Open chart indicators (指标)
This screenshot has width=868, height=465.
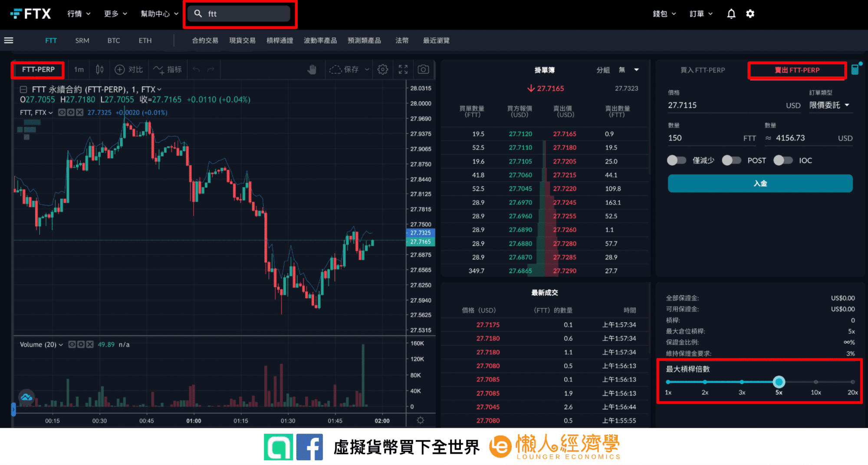[168, 69]
